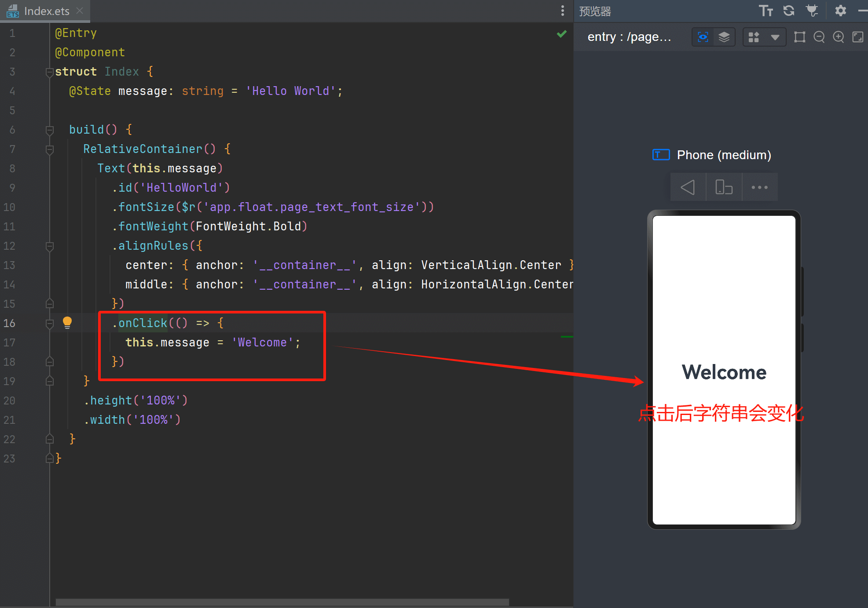
Task: Open editor tab options kebab menu
Action: (x=562, y=11)
